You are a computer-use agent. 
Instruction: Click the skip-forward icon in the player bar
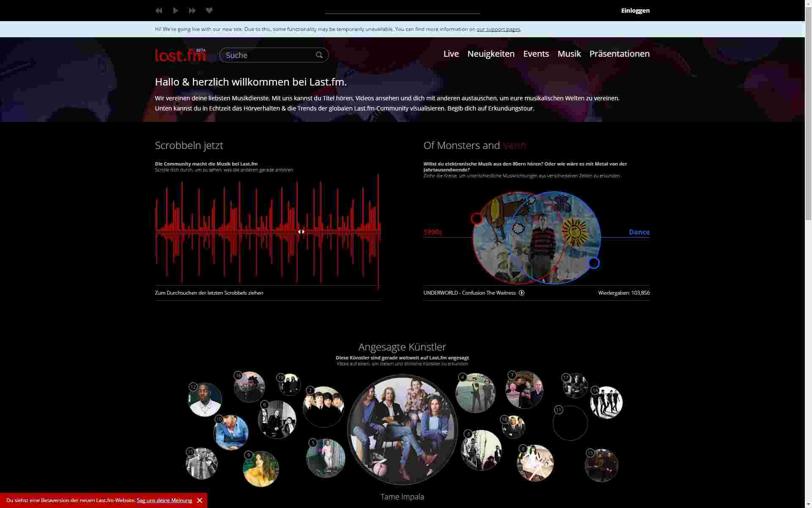[192, 11]
